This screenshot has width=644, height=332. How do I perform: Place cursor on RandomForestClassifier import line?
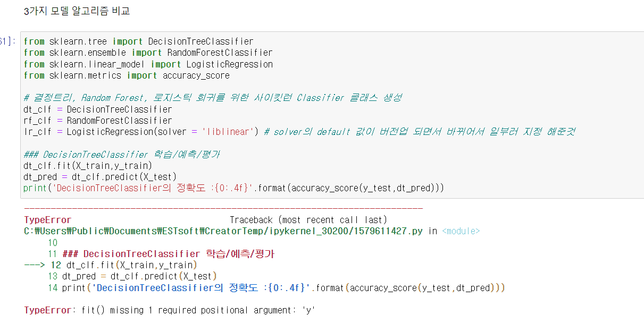pos(148,53)
